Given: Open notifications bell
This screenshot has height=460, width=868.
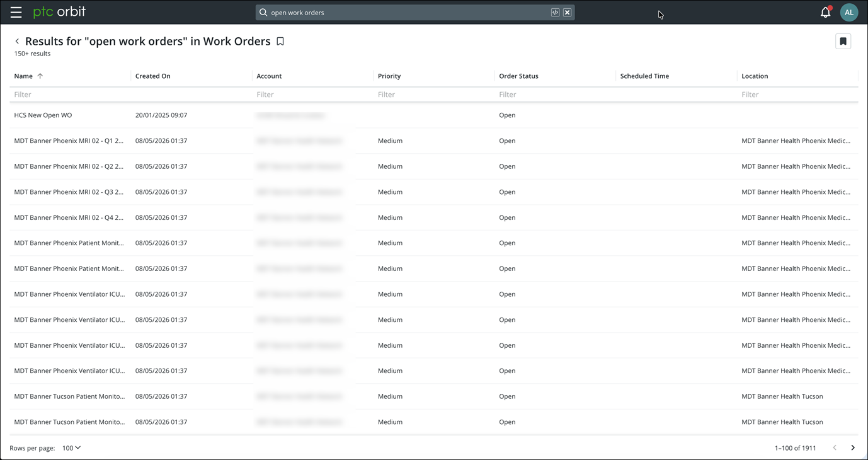Looking at the screenshot, I should point(825,12).
